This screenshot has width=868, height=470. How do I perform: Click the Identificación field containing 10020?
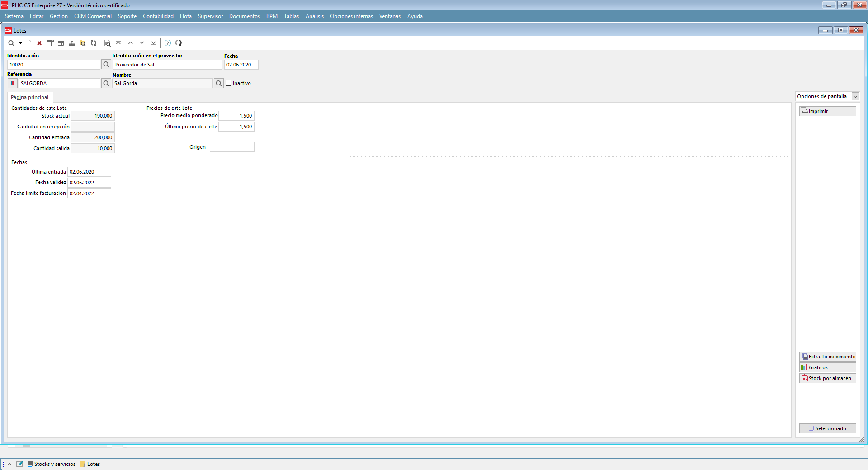point(54,65)
